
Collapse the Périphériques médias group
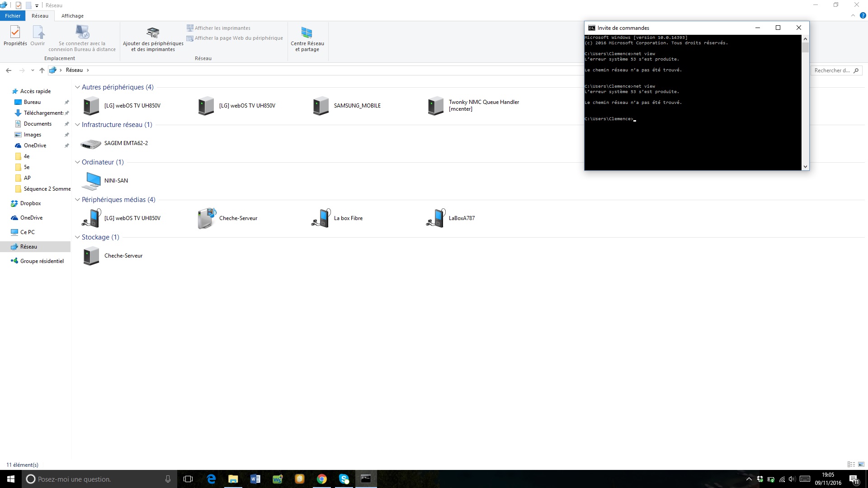click(77, 200)
